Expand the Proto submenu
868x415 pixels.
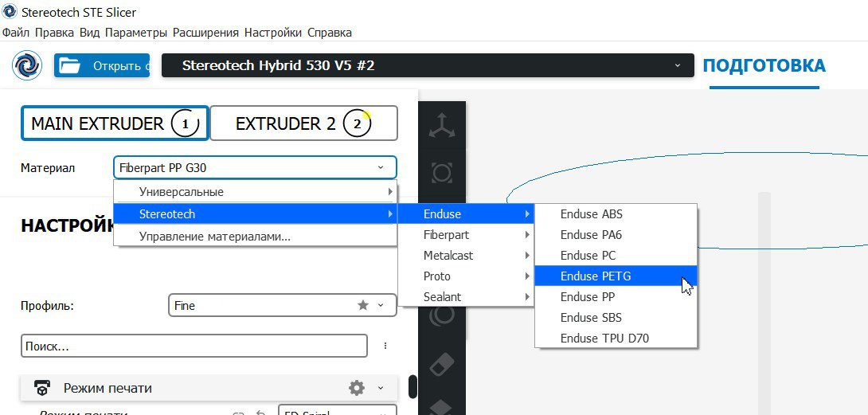tap(466, 276)
